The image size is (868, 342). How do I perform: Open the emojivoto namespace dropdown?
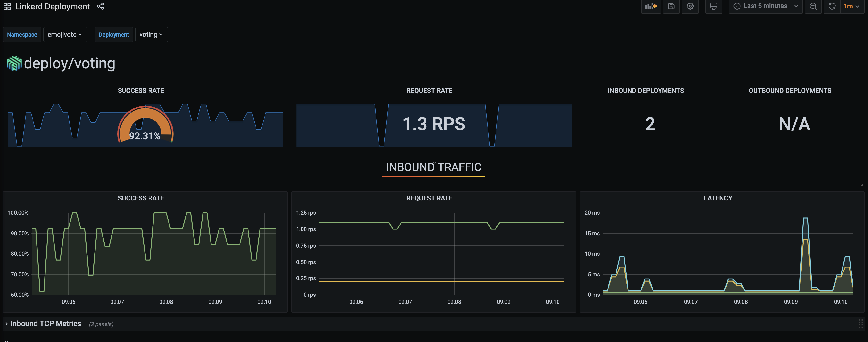click(65, 35)
